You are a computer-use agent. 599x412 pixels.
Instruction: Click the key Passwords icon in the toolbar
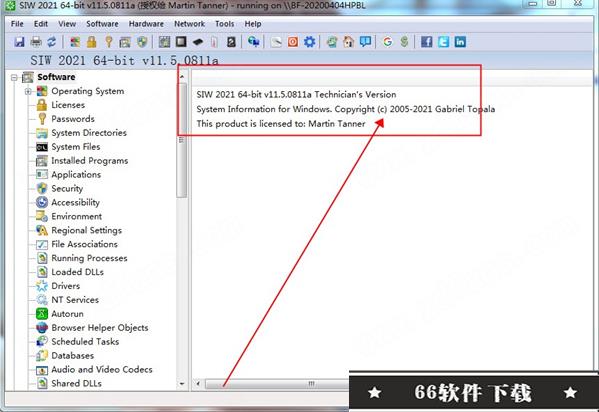[109, 42]
